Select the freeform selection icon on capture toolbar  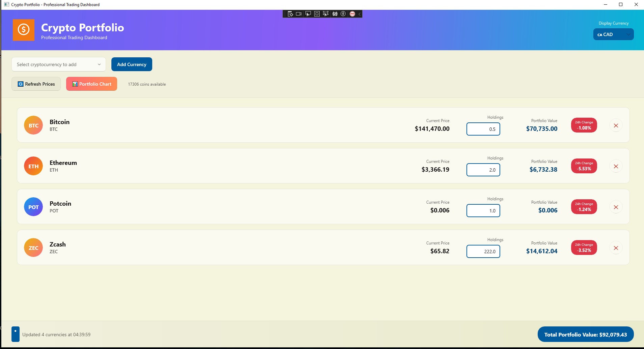325,14
